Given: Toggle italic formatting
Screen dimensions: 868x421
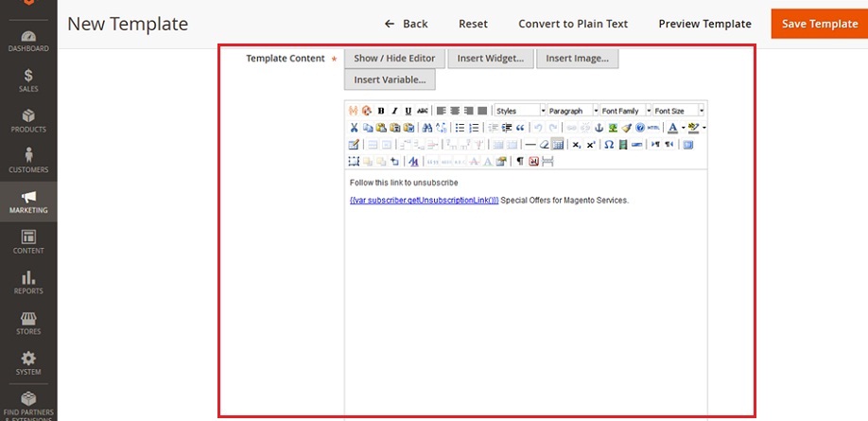Looking at the screenshot, I should [x=394, y=111].
